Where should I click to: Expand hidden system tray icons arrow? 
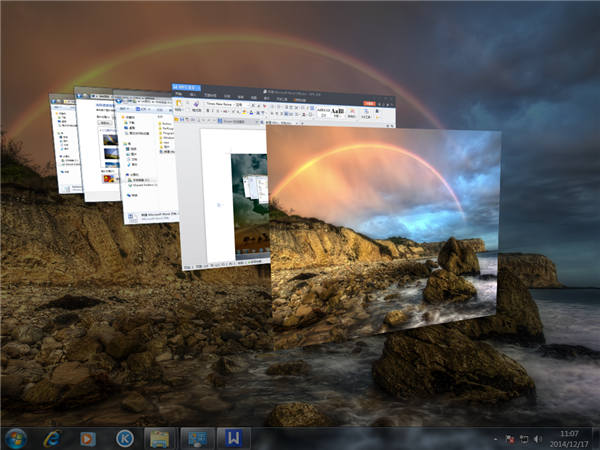click(x=495, y=438)
